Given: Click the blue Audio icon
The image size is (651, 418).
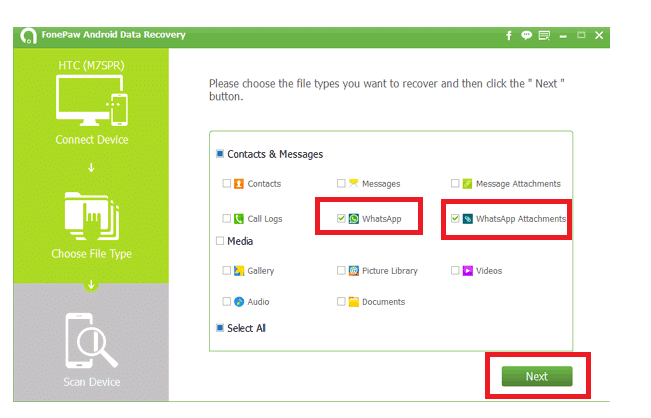Looking at the screenshot, I should (x=239, y=302).
